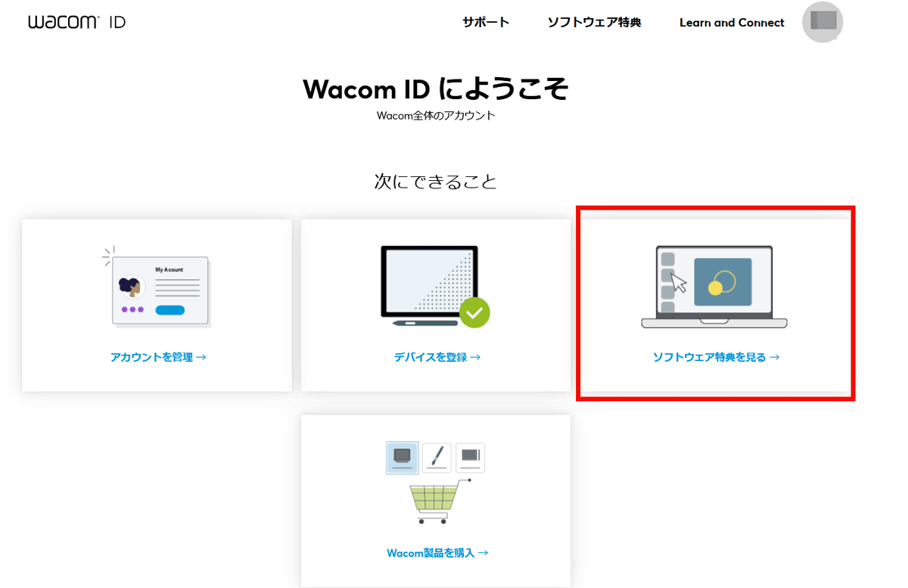Open the user profile avatar
Screen dimensions: 908x588
click(822, 21)
